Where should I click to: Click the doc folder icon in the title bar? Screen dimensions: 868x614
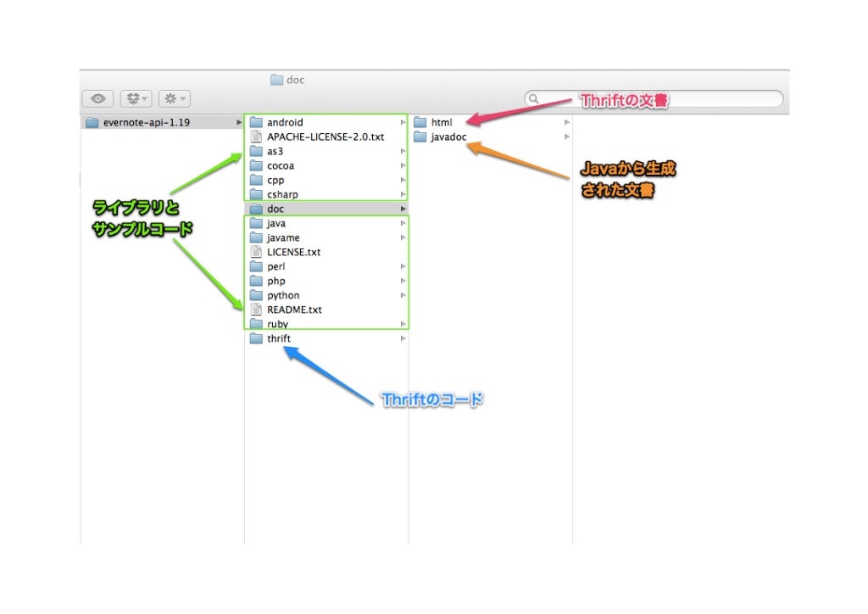(x=277, y=80)
